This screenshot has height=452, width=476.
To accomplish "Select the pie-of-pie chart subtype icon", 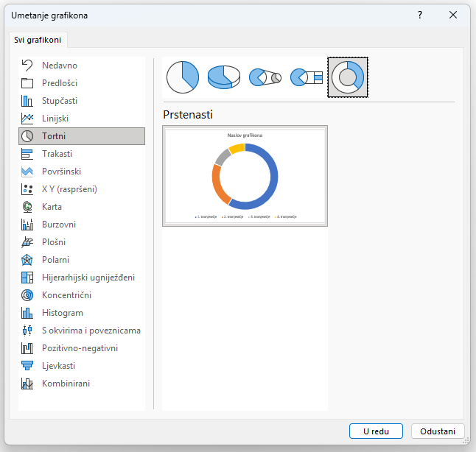I will click(x=265, y=77).
